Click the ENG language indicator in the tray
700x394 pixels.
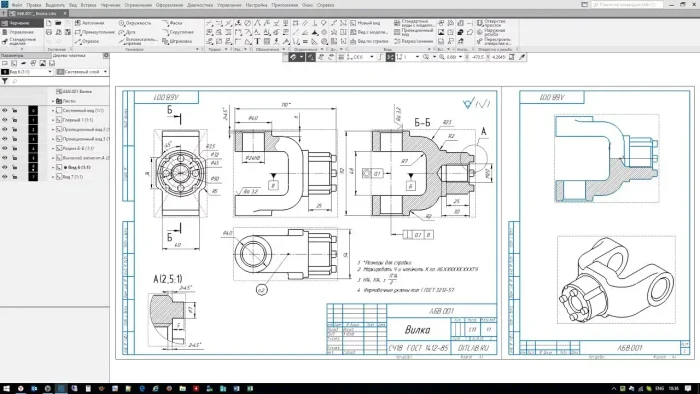point(659,389)
